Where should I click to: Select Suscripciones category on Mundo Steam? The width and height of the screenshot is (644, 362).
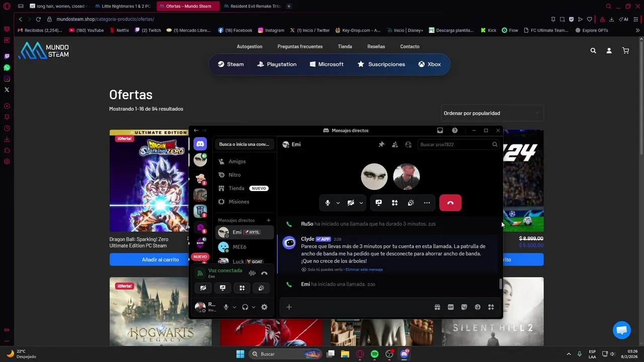[x=381, y=64]
